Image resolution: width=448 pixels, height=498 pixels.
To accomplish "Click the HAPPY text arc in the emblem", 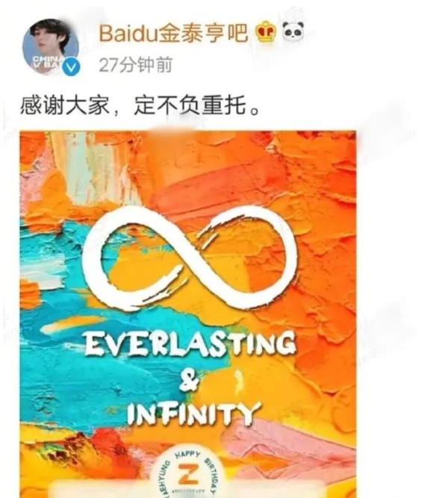I will pyautogui.click(x=187, y=455).
